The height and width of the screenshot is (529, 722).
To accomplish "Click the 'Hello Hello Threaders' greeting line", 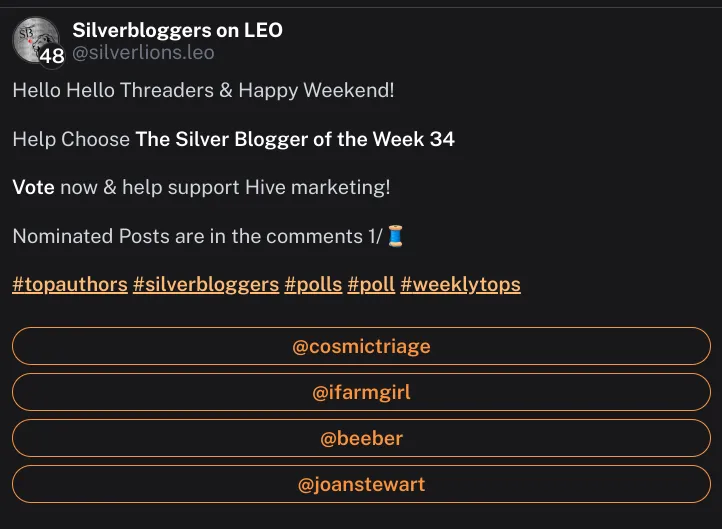I will click(203, 90).
